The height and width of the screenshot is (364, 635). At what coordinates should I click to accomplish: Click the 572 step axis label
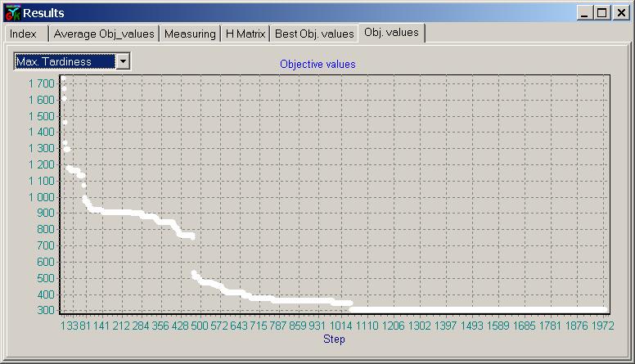pos(219,326)
